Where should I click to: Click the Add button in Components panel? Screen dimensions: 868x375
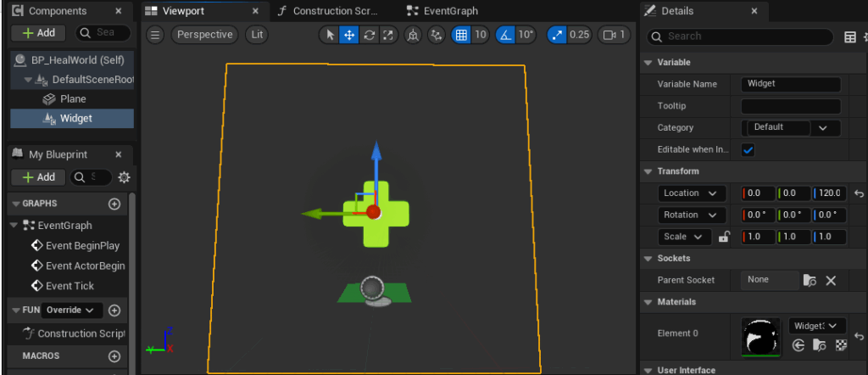tap(38, 33)
